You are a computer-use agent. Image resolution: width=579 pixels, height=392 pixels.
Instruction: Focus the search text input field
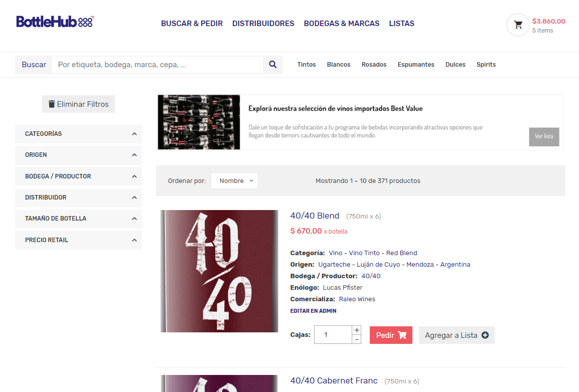click(x=158, y=65)
